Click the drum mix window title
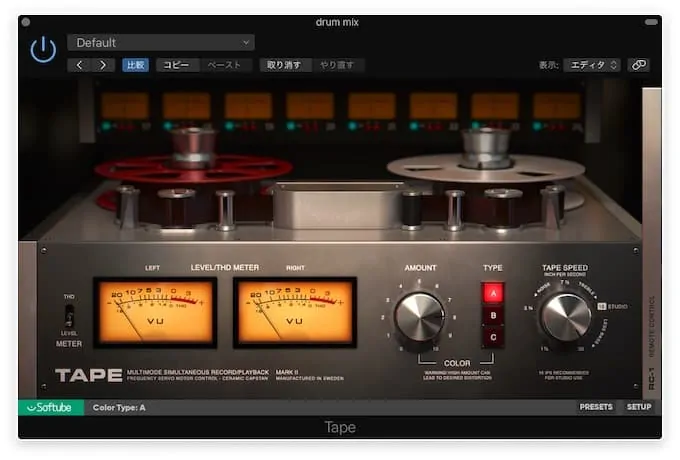 (x=337, y=22)
